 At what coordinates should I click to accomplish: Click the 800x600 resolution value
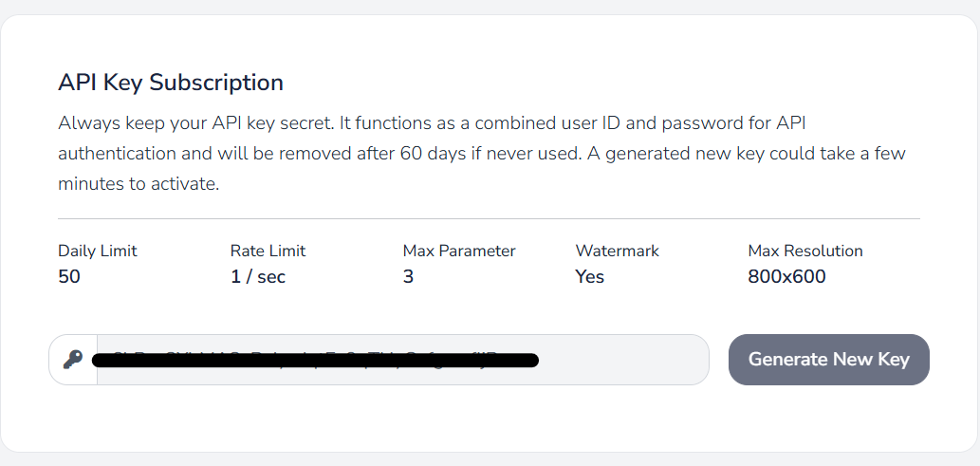(786, 276)
